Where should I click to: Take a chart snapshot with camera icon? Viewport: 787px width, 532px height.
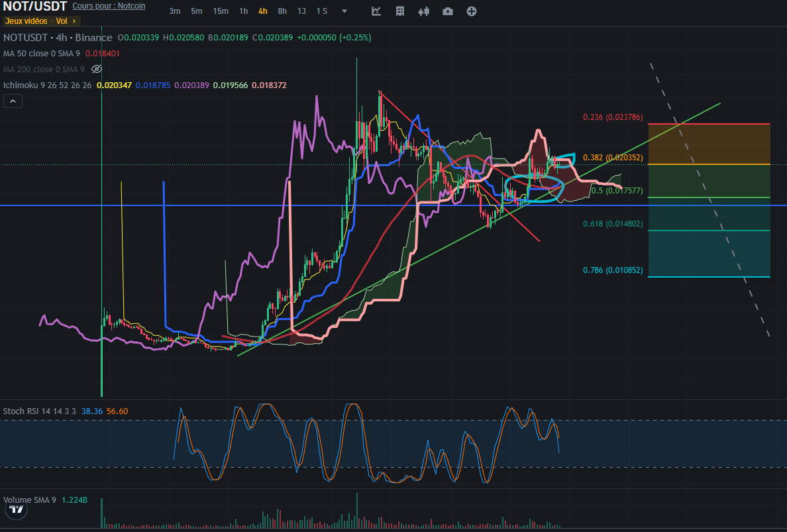[x=448, y=11]
